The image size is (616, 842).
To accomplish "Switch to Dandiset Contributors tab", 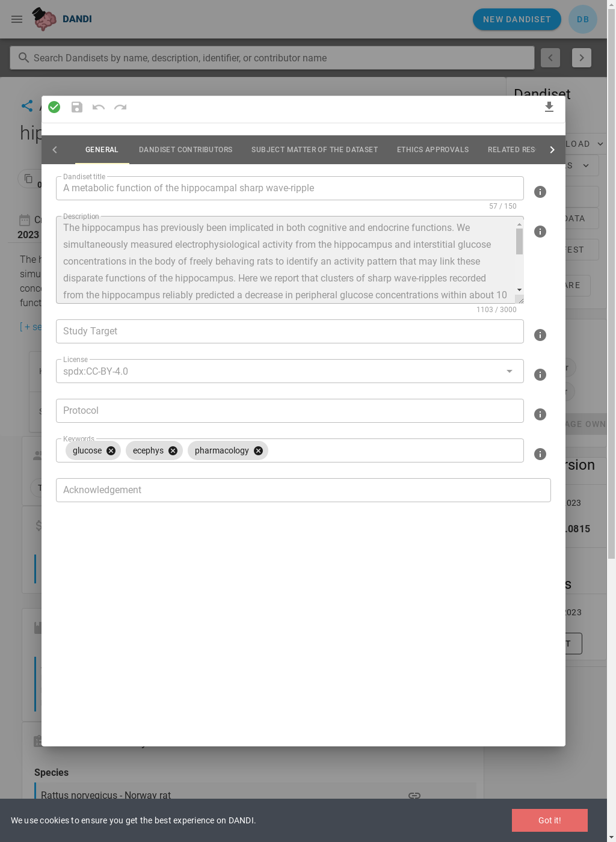I will [185, 150].
